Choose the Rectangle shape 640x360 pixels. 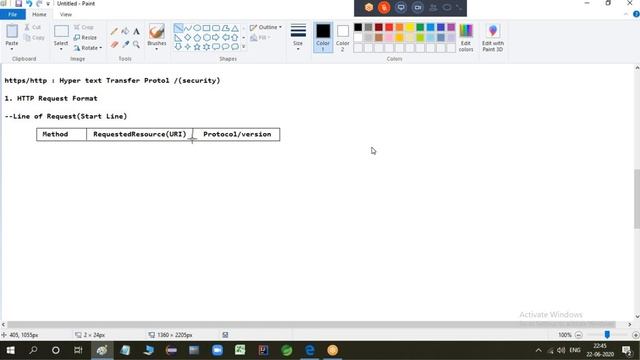pos(207,28)
